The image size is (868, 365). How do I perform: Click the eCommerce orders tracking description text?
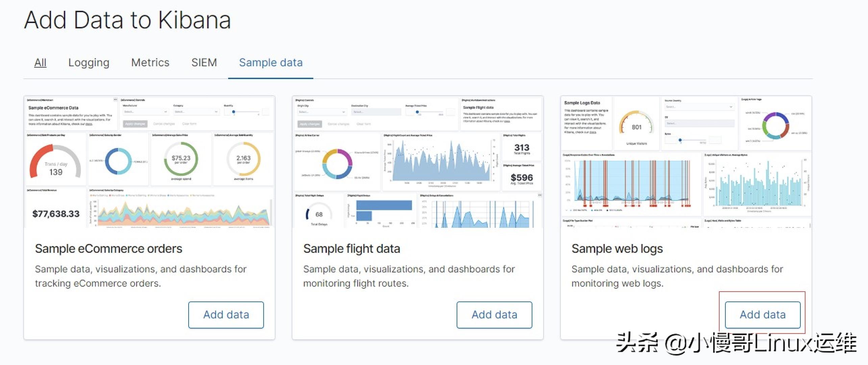(141, 276)
